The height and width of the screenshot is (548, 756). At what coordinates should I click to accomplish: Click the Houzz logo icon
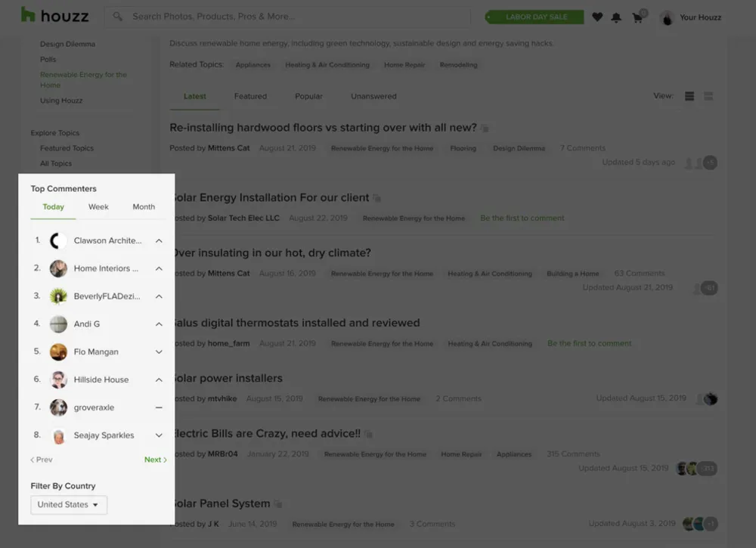click(28, 15)
